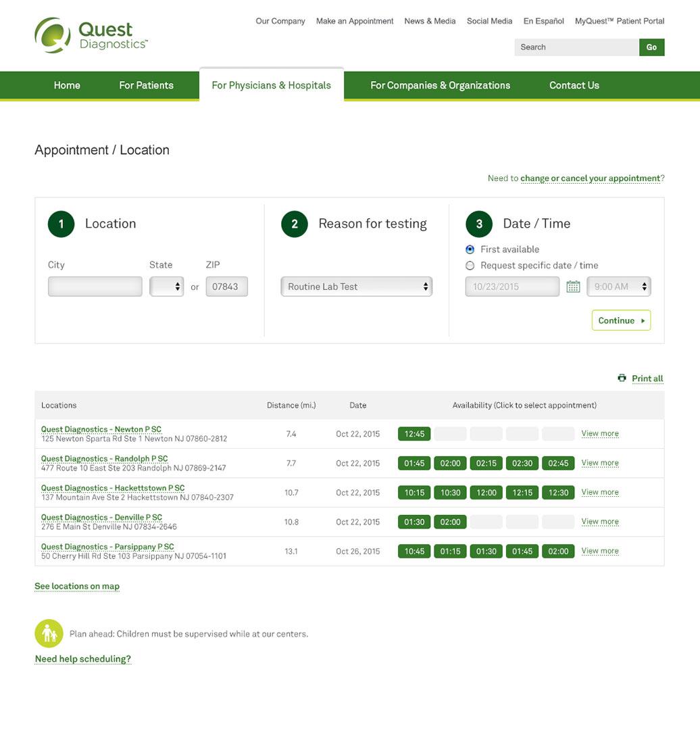Select the 12:00 slot at Hackettstown

(486, 493)
